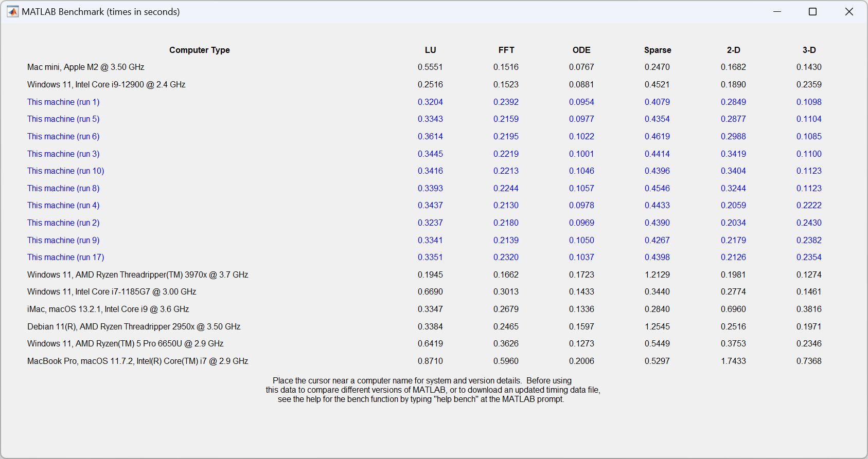This screenshot has height=459, width=868.
Task: Select the Debian 11 Threadripper 2950x row name
Action: click(134, 326)
